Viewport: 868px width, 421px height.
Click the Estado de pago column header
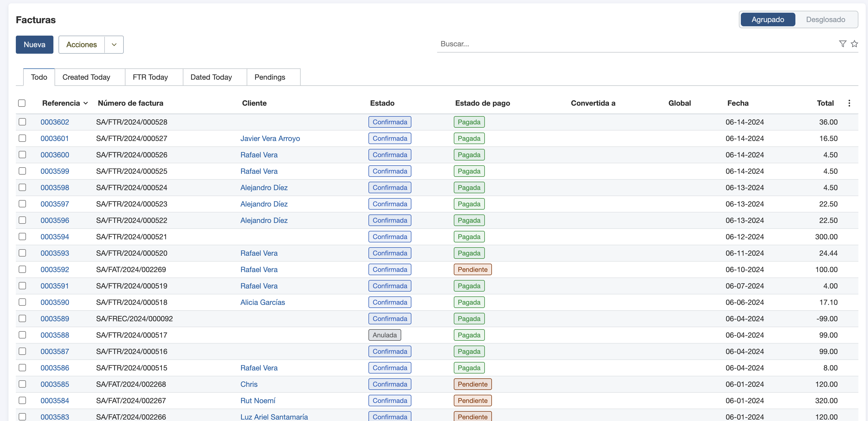click(x=482, y=103)
